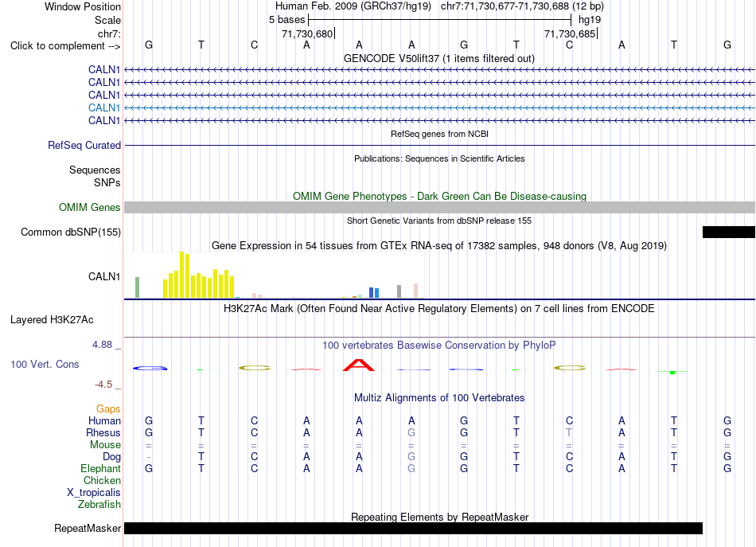Viewport: 756px width, 547px height.
Task: Click the chr7:71,730,677-71,730,688 position text
Action: pyautogui.click(x=522, y=6)
